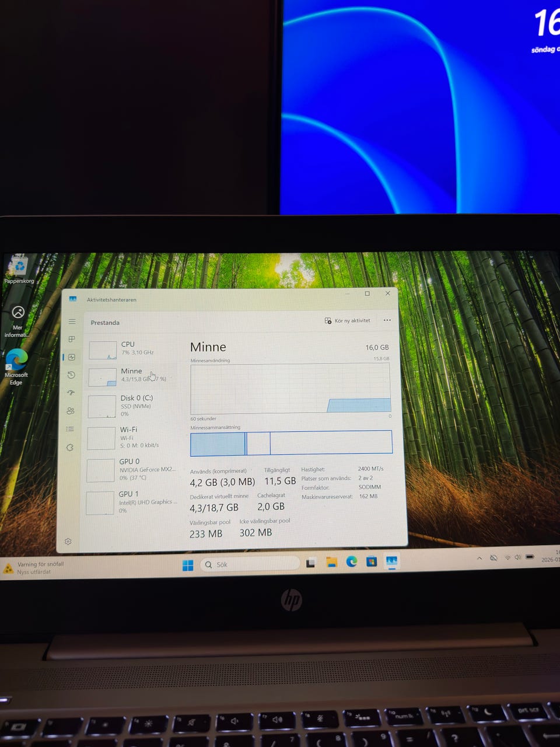The height and width of the screenshot is (747, 560).
Task: Open the Task Manager hamburger navigation menu
Action: pos(72,322)
